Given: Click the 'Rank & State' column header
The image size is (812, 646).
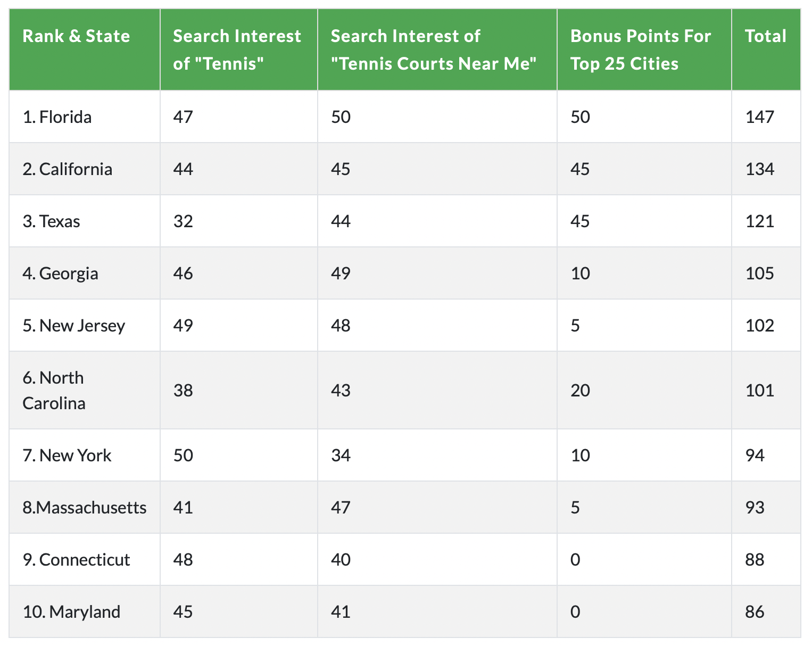Looking at the screenshot, I should pyautogui.click(x=76, y=36).
